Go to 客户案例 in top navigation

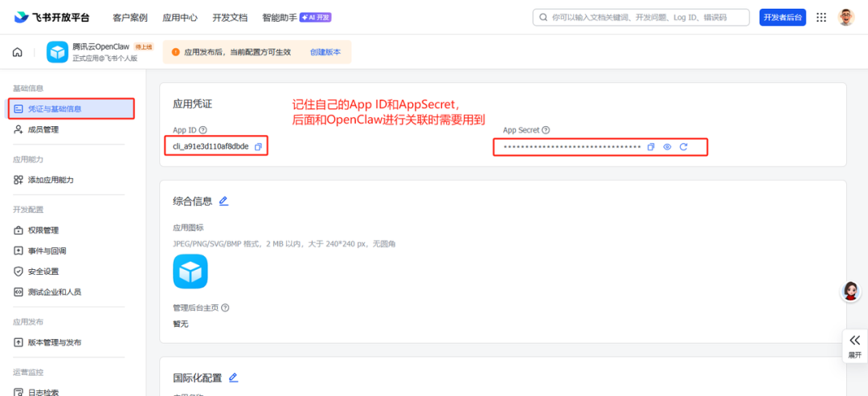click(x=130, y=18)
